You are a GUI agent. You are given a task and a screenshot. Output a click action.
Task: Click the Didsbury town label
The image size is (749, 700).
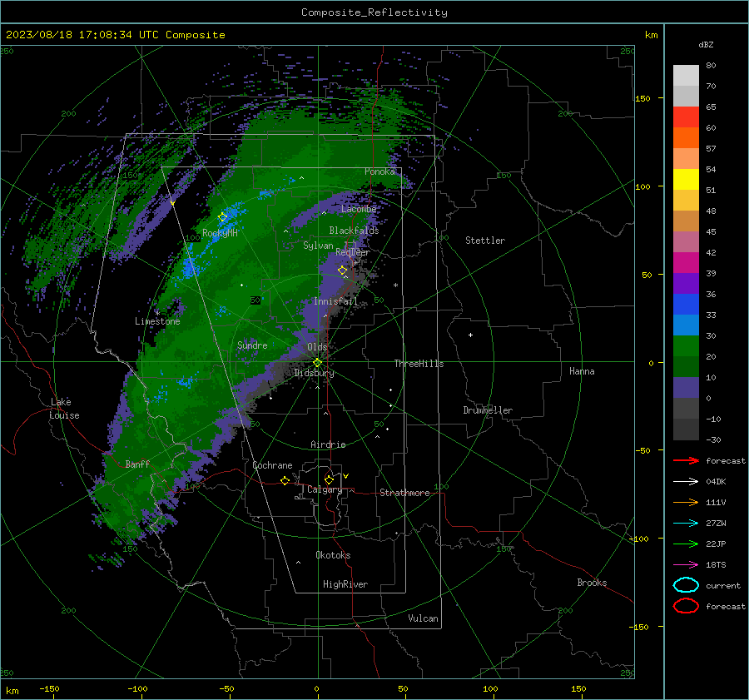click(x=314, y=373)
